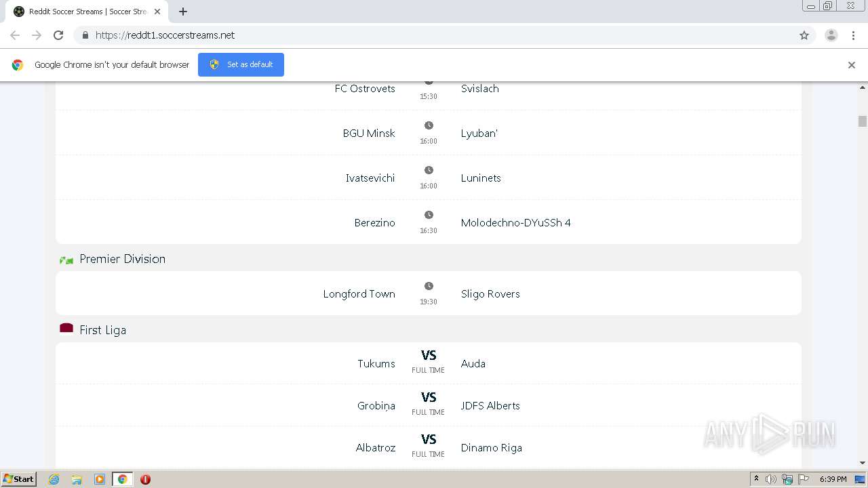
Task: Open the Chrome three-dot menu
Action: 853,35
